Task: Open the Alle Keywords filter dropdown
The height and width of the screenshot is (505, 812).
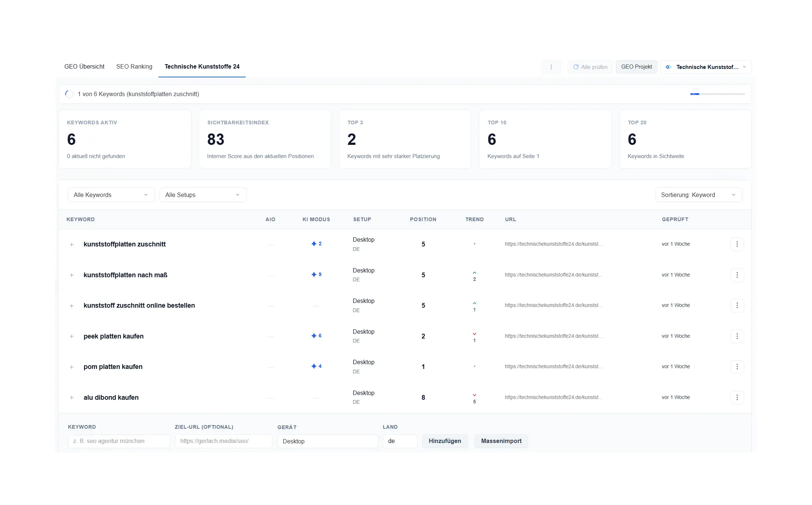Action: (x=111, y=195)
